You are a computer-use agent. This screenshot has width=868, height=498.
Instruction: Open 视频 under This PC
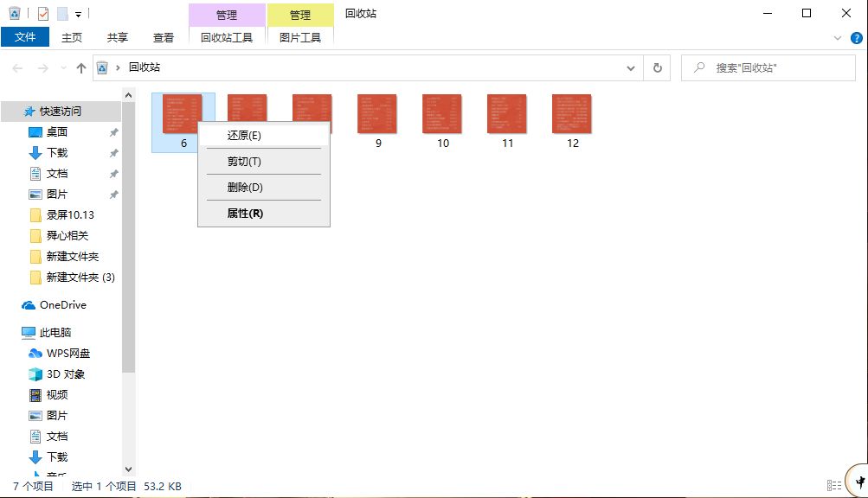[57, 394]
